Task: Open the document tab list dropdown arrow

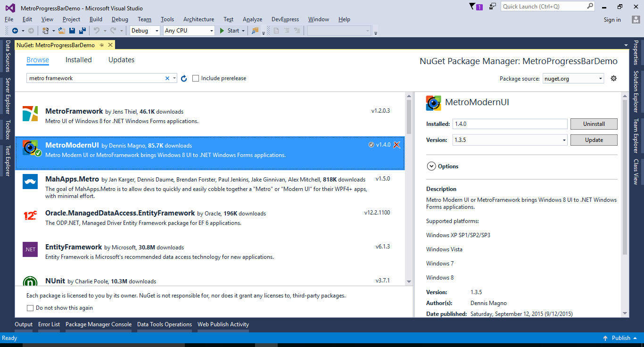Action: (x=627, y=45)
